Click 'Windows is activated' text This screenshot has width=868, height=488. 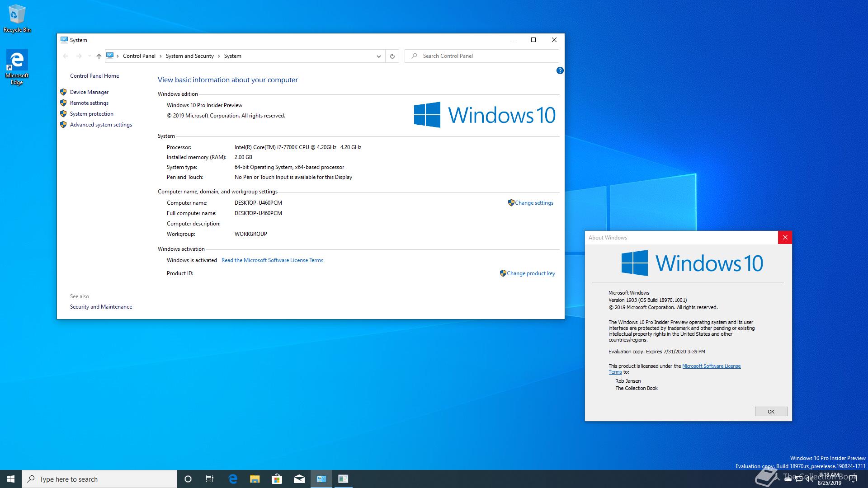192,260
